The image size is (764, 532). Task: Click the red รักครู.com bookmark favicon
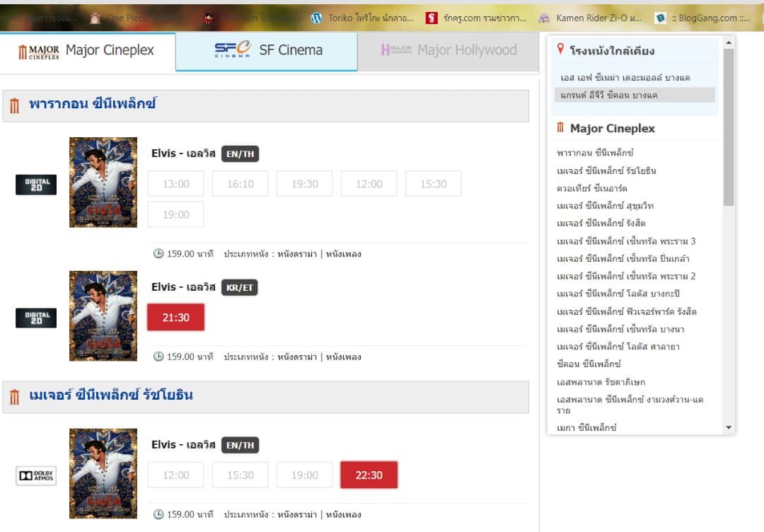pyautogui.click(x=432, y=18)
